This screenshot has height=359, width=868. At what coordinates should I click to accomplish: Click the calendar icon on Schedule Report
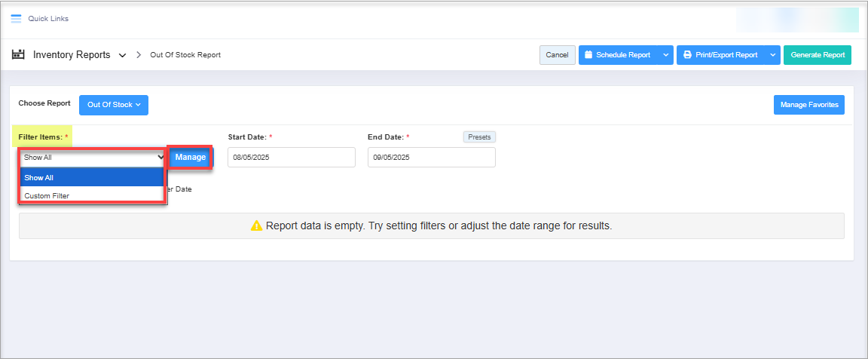click(x=588, y=55)
